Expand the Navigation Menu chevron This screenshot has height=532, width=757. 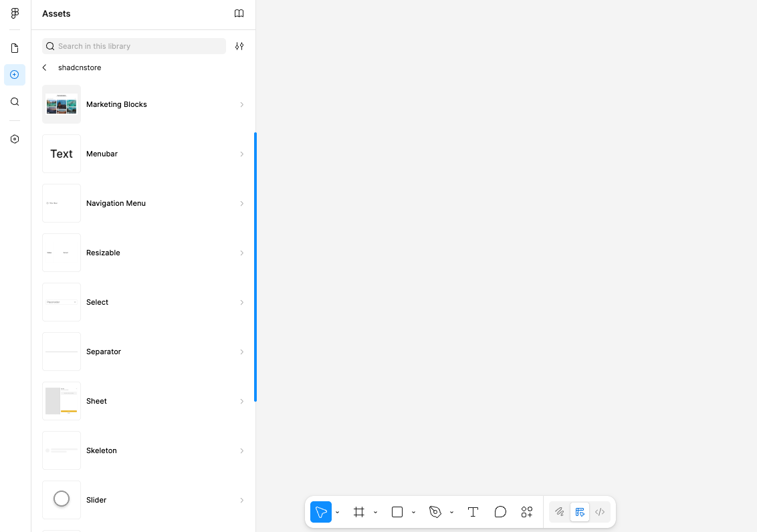click(242, 204)
